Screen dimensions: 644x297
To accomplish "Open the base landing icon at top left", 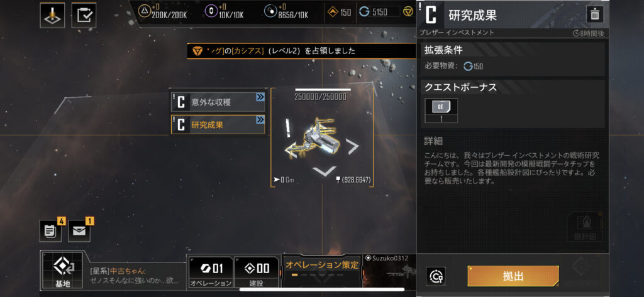I will click(x=52, y=15).
